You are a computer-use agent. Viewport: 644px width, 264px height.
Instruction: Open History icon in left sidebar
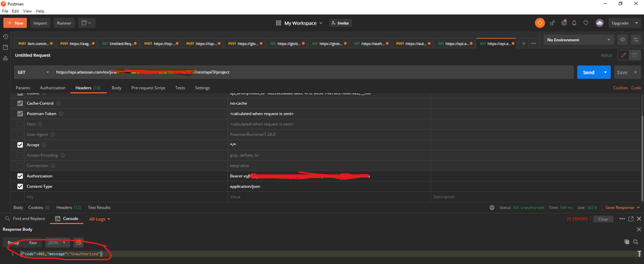coord(5,37)
